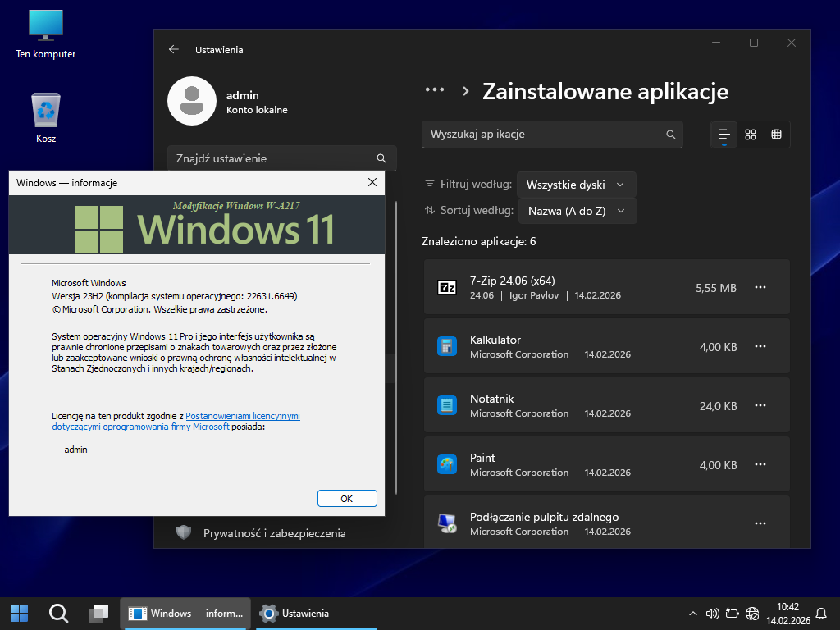Open more options for 7-Zip 24.06
This screenshot has height=630, width=840.
(x=760, y=287)
